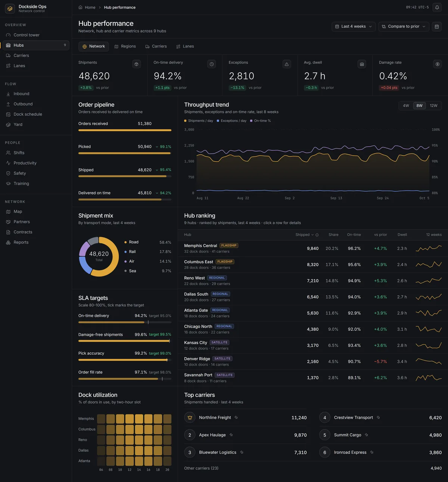
Task: Click the Orders received pipeline bar
Action: (125, 130)
